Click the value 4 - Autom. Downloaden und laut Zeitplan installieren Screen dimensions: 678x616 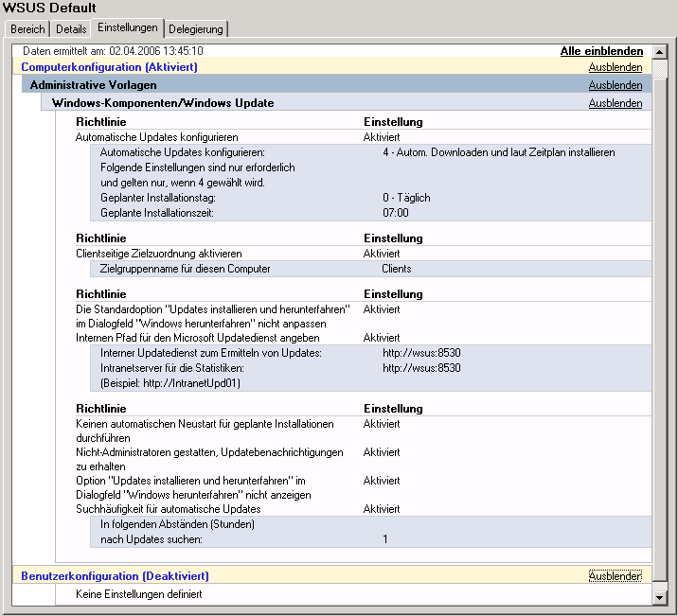pyautogui.click(x=499, y=152)
